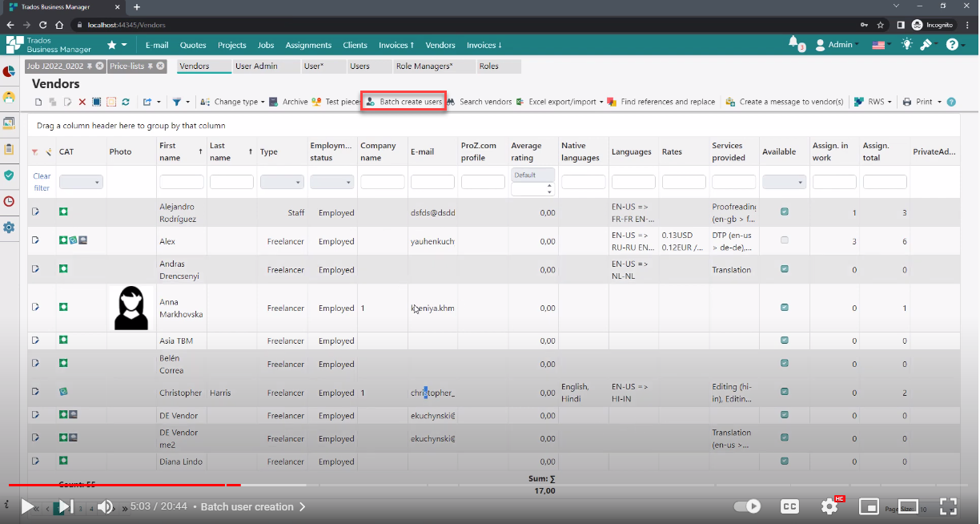
Task: Click the support agent sidebar icon
Action: click(x=9, y=97)
